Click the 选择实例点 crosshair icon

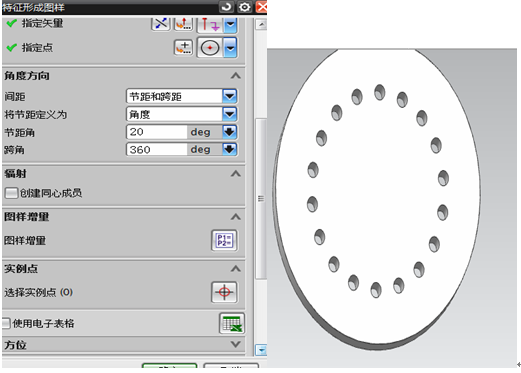tap(224, 292)
